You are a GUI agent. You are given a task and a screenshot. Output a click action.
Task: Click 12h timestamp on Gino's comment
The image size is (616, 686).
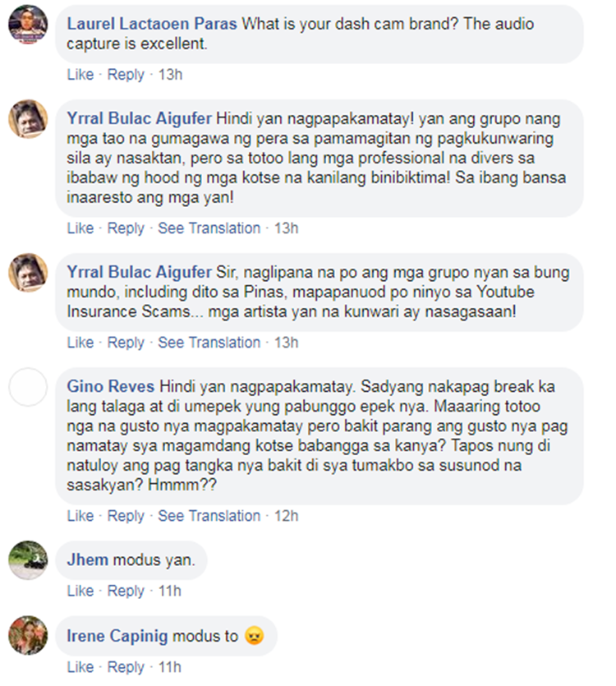(x=286, y=516)
